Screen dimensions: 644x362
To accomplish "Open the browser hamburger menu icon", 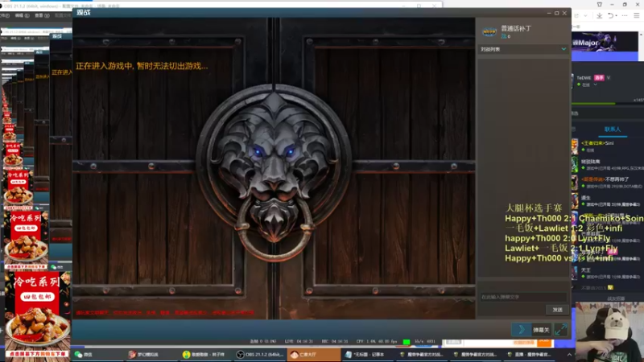I will click(637, 15).
